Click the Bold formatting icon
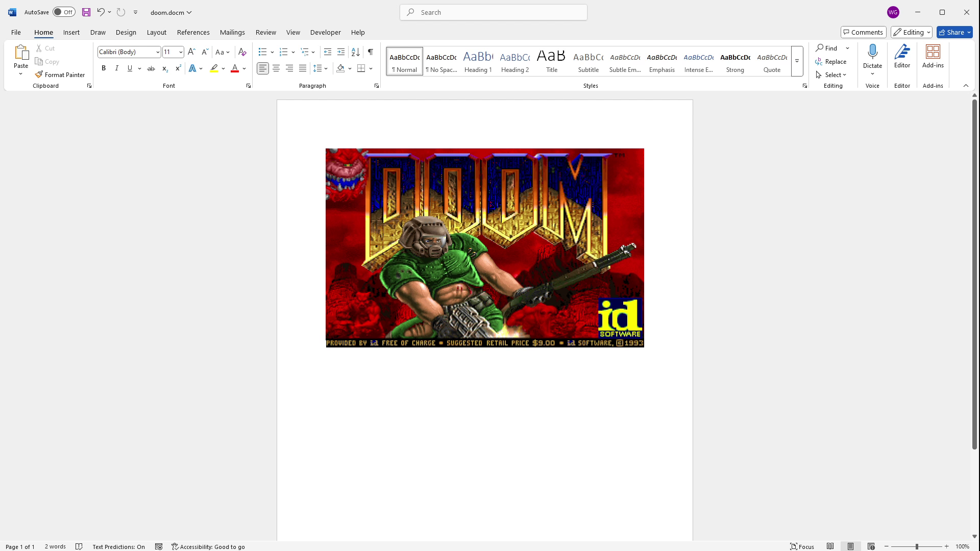Viewport: 980px width, 551px height. [103, 68]
